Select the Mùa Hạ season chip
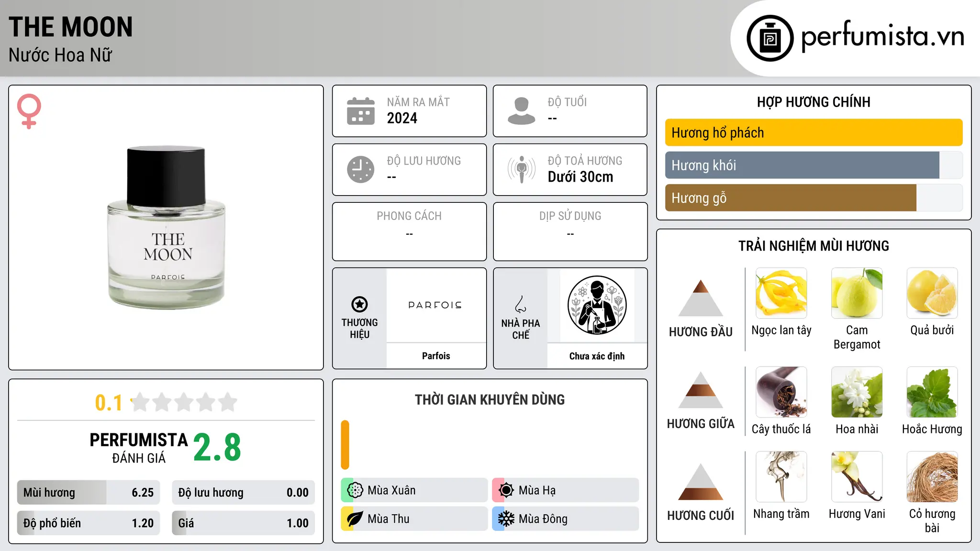Viewport: 980px width, 551px height. point(566,490)
